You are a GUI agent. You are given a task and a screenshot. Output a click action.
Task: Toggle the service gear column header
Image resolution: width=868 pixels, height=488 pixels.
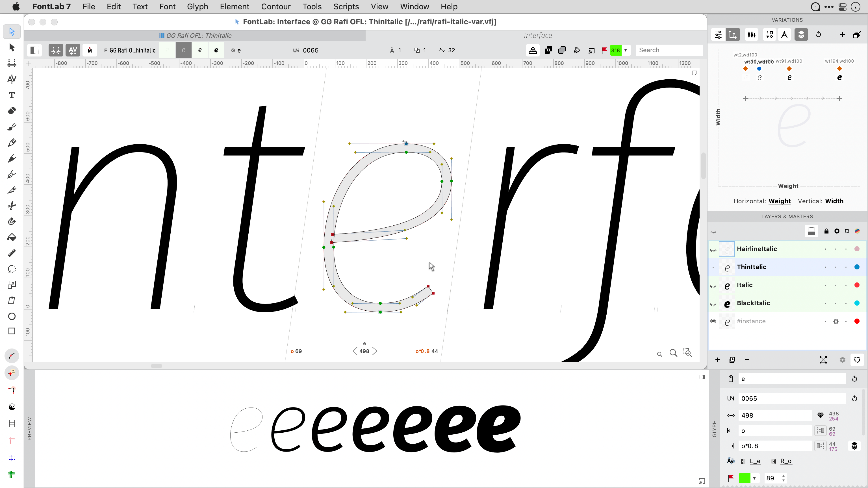pyautogui.click(x=837, y=231)
